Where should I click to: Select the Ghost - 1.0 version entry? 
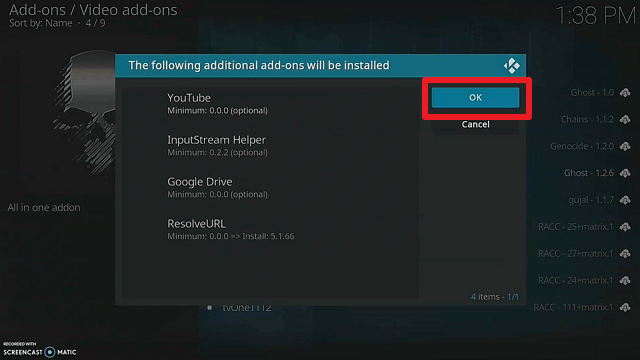coord(592,93)
